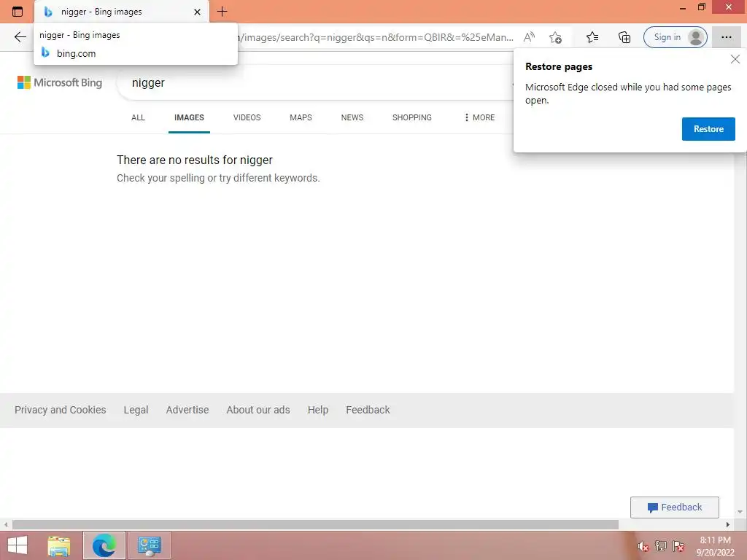Open the Action Center flag icon
Viewport: 747px width, 560px height.
(678, 546)
